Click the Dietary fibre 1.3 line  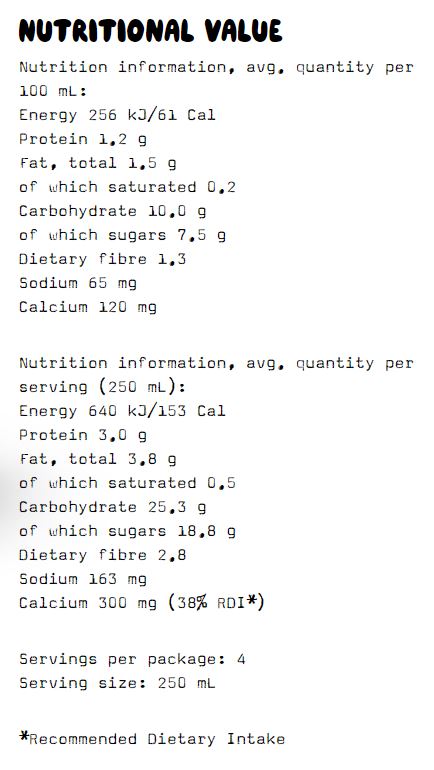click(103, 259)
